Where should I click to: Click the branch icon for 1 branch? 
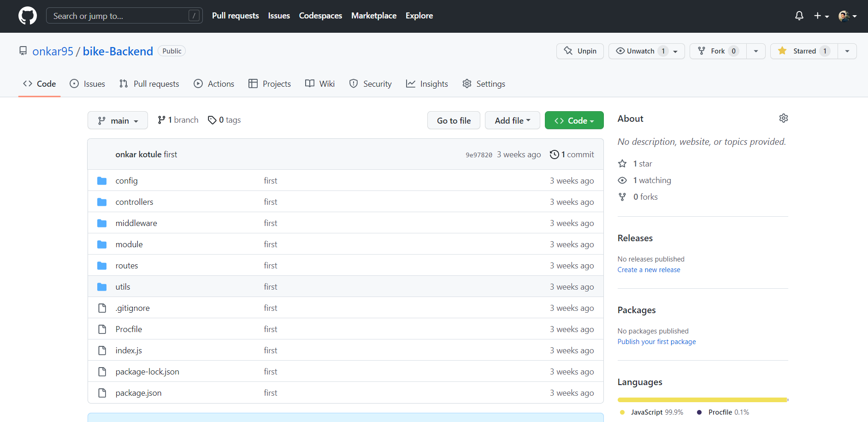[161, 120]
